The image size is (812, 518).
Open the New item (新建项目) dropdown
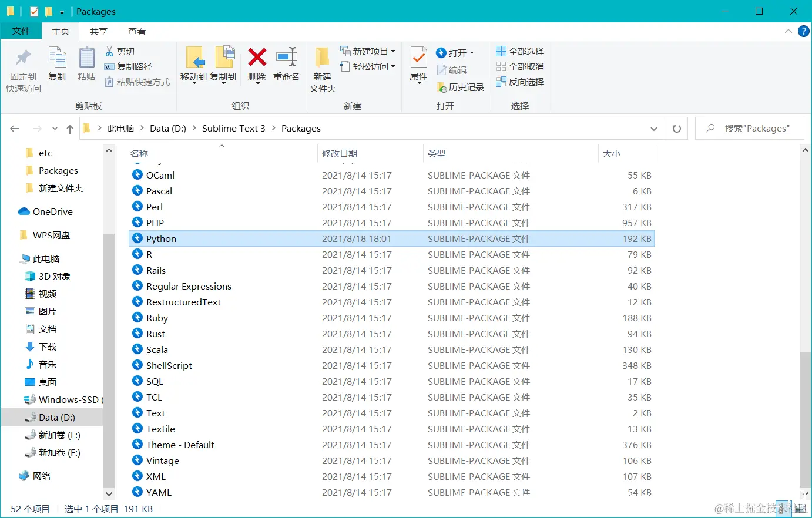tap(368, 51)
